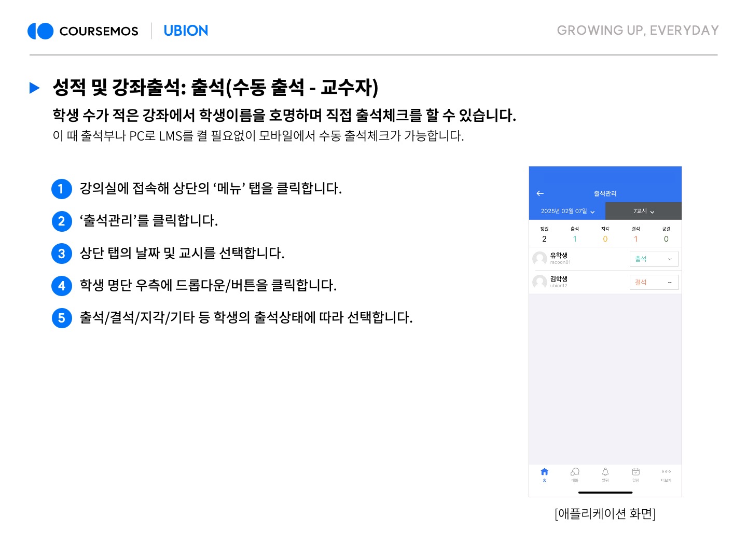Click 유학생's profile avatar
This screenshot has width=747, height=560.
pyautogui.click(x=539, y=258)
